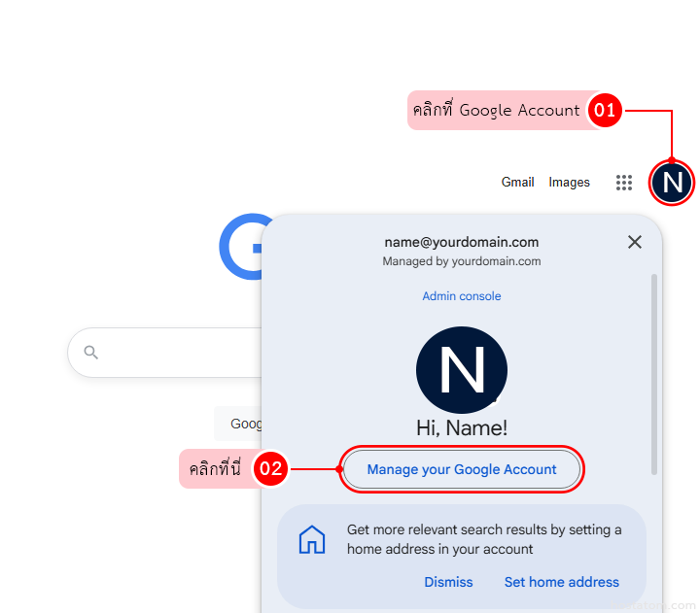Open the Images link

[569, 183]
